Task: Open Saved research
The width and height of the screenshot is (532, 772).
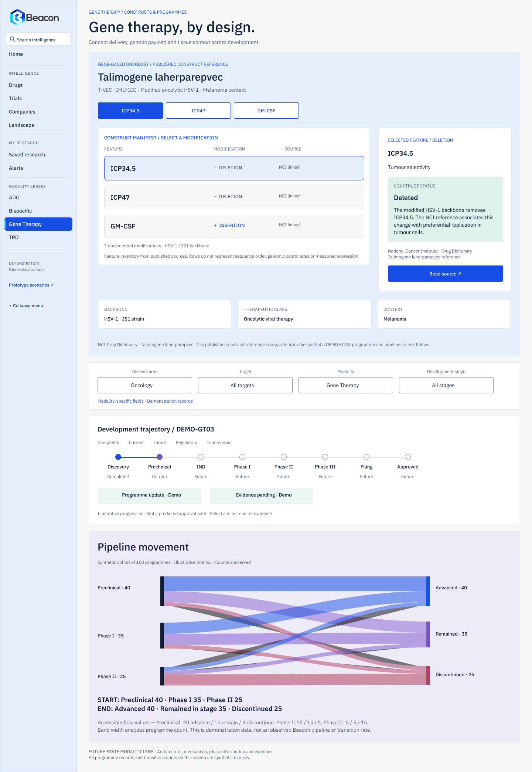Action: pyautogui.click(x=27, y=155)
